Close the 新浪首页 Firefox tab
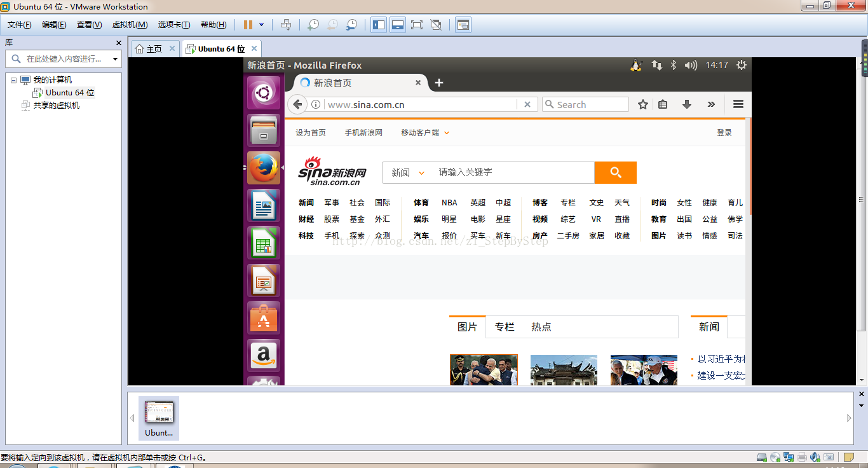 point(418,83)
